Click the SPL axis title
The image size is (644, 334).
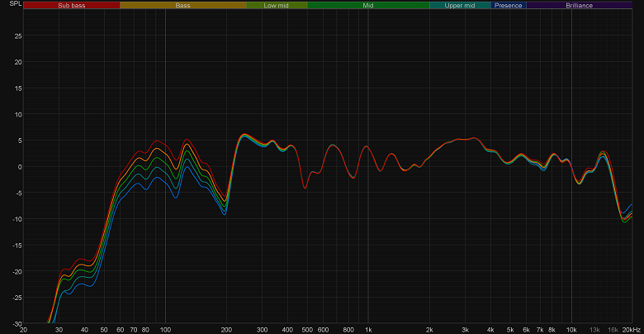(14, 3)
